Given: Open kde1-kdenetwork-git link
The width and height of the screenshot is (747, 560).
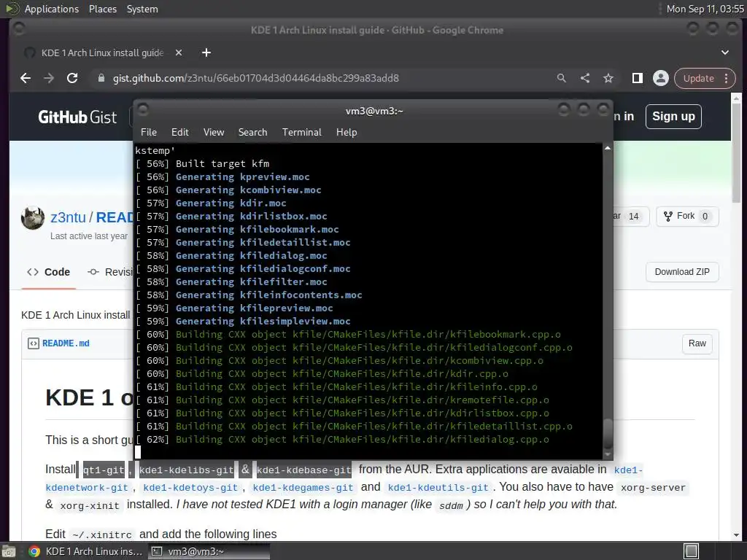Looking at the screenshot, I should 87,488.
